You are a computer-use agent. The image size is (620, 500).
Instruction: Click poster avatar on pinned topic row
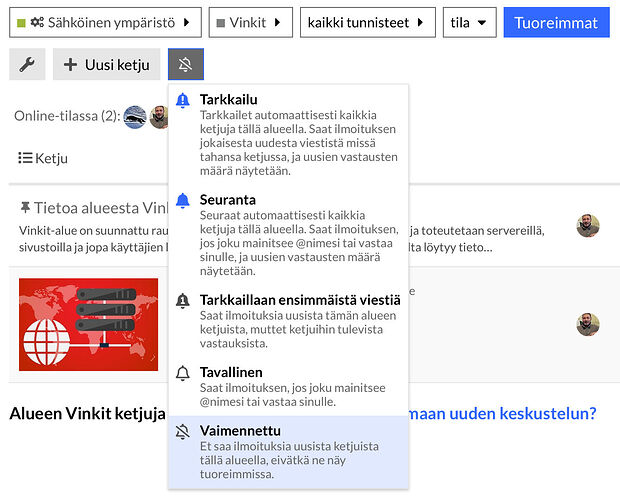click(588, 225)
